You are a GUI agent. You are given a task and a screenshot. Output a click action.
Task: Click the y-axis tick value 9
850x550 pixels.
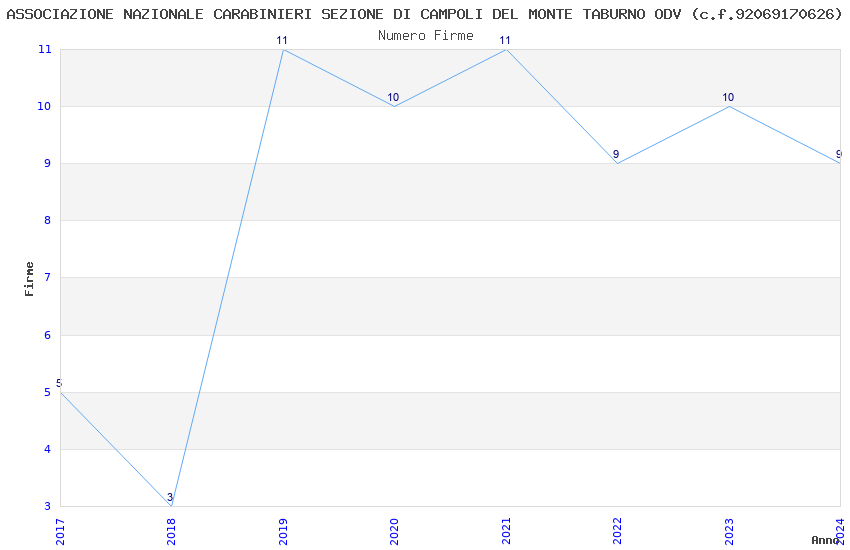(x=48, y=163)
